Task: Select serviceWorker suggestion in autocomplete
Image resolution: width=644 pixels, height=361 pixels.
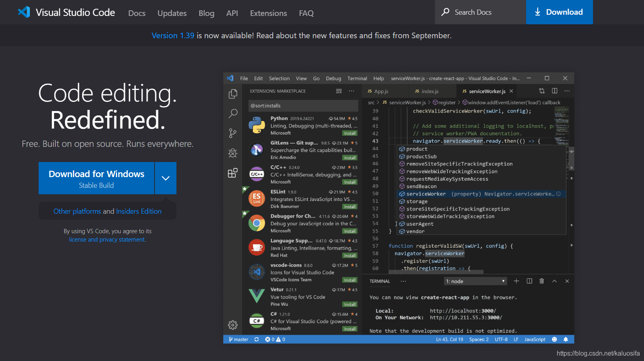Action: 482,194
